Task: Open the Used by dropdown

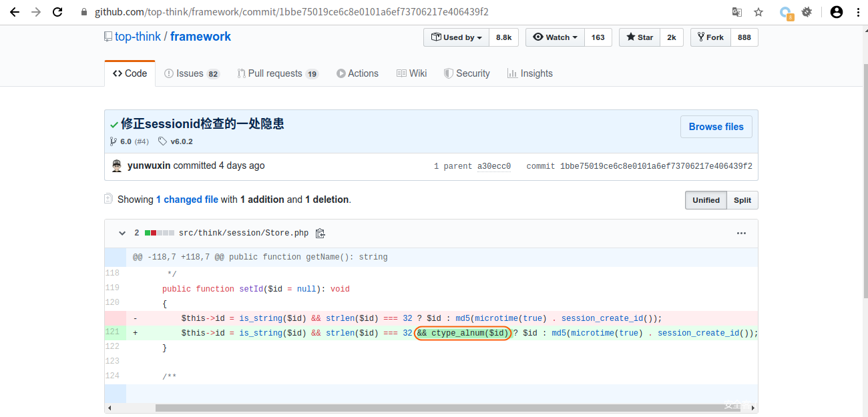Action: (457, 37)
